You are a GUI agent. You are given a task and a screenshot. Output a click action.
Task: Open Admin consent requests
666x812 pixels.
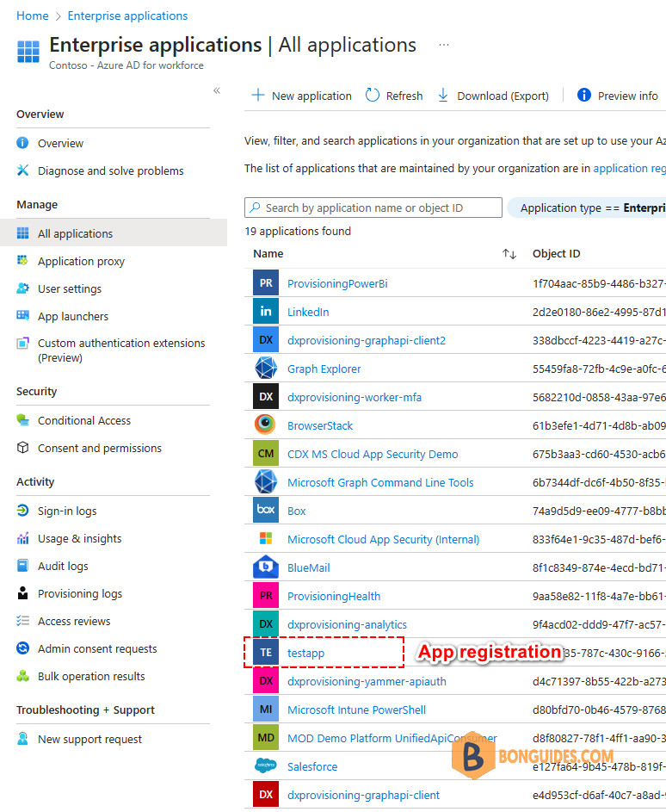[97, 648]
